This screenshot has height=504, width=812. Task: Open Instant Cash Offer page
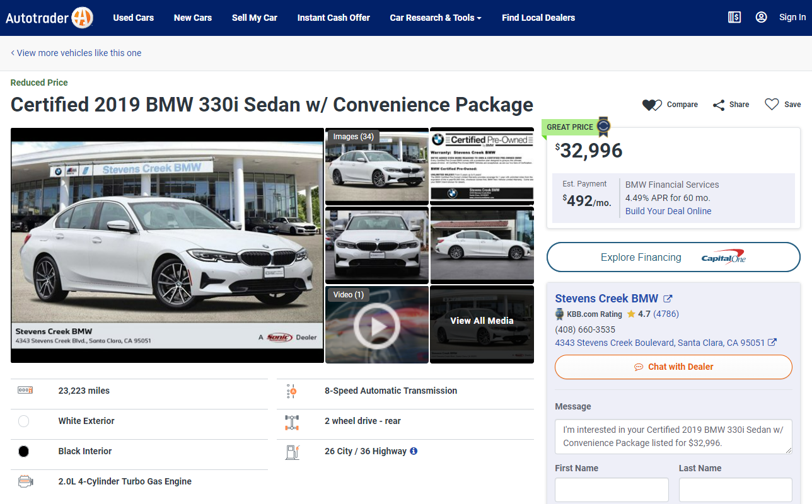tap(333, 18)
